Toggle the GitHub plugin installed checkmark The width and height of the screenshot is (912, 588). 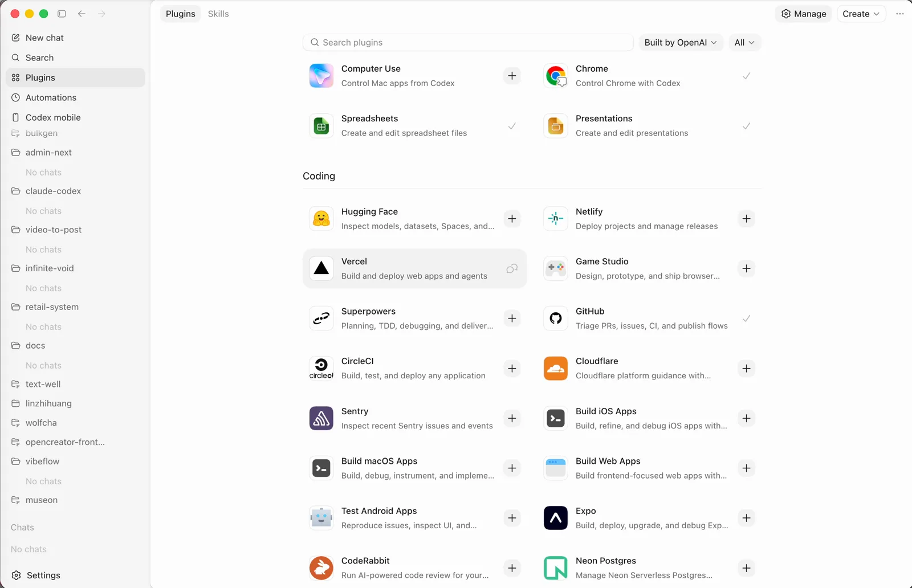coord(746,318)
